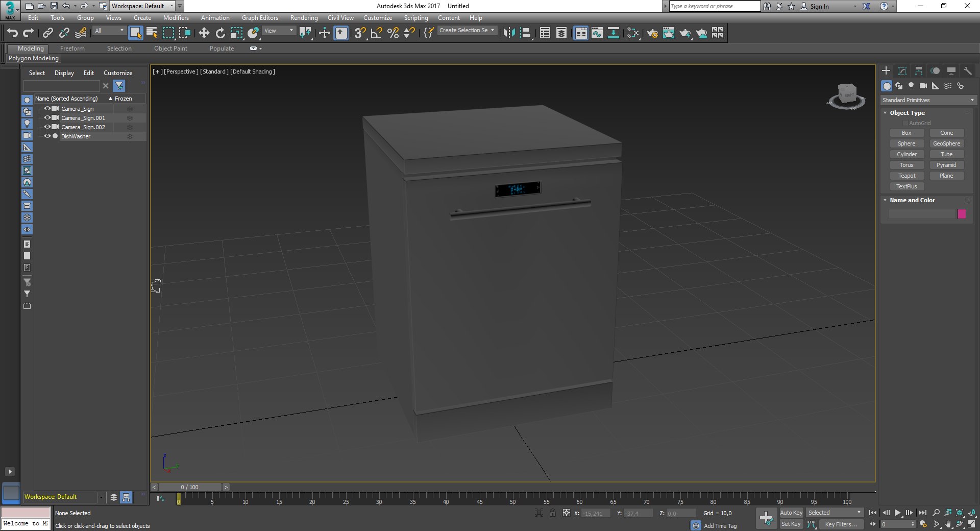Click the Mirror tool icon

tap(509, 33)
